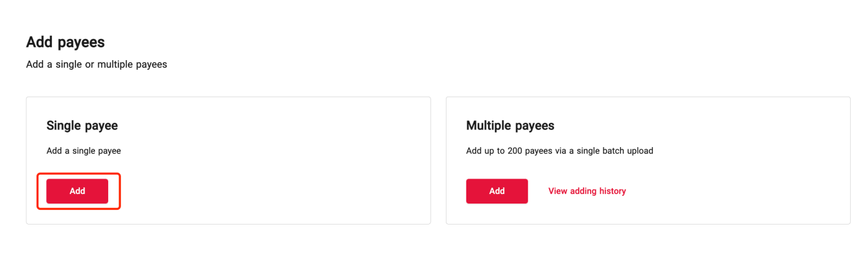Click empty space right of View adding history
The height and width of the screenshot is (279, 868).
click(x=737, y=191)
